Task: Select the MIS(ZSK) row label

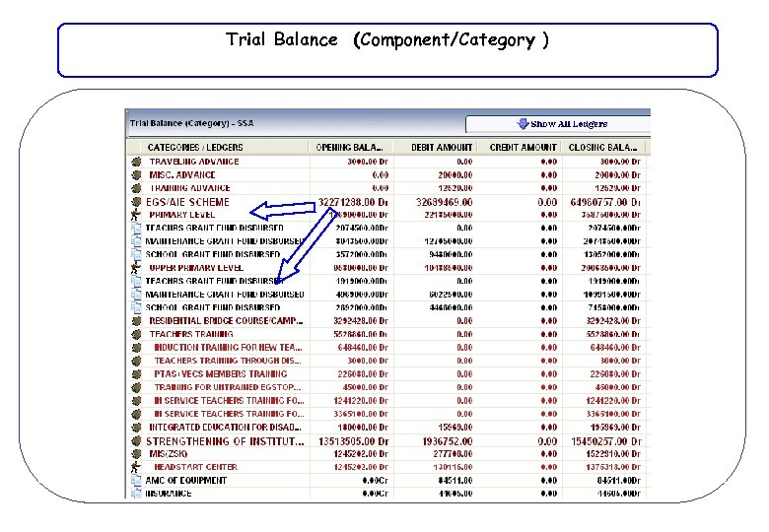Action: coord(169,453)
